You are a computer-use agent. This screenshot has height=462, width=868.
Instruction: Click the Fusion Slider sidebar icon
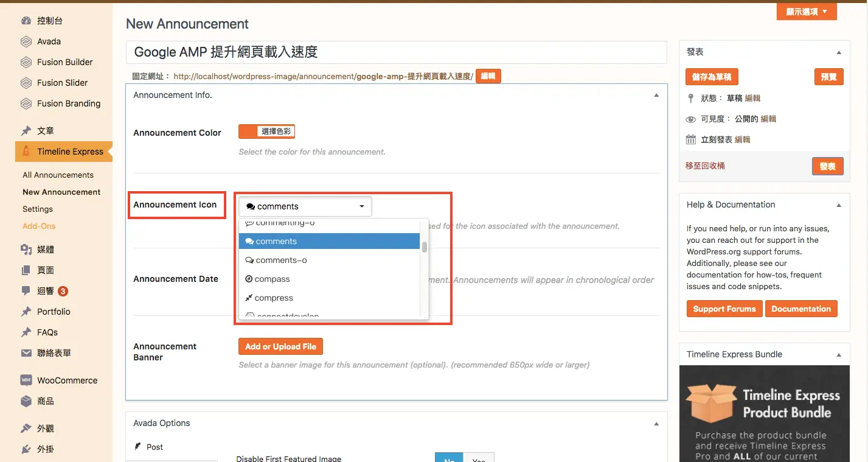pos(26,83)
